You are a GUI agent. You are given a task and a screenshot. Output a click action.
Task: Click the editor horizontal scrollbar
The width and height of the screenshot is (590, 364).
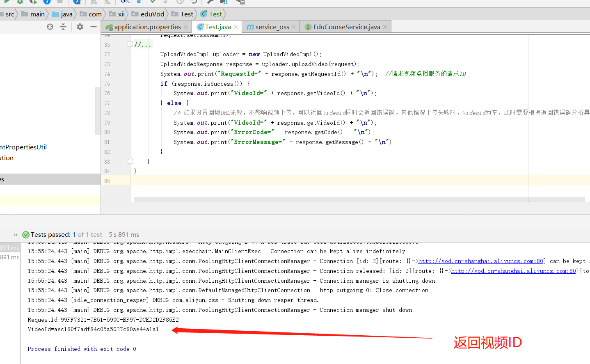359,199
